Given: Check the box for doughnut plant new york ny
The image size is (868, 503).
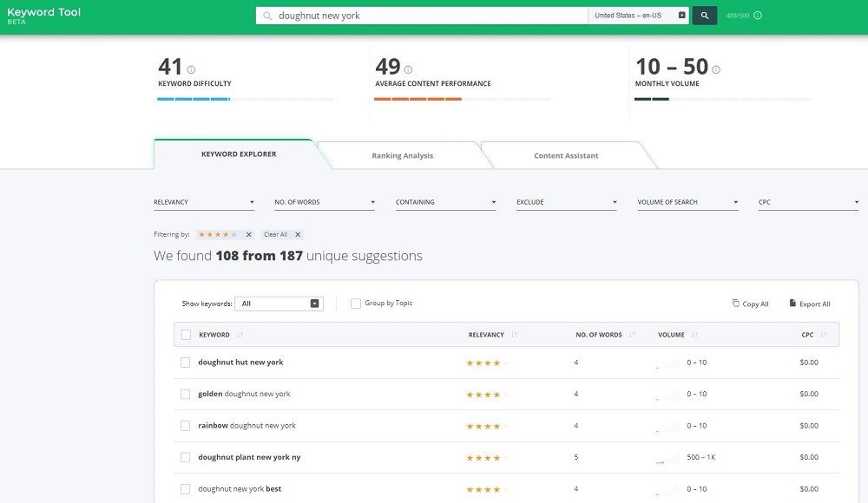Looking at the screenshot, I should click(x=186, y=457).
